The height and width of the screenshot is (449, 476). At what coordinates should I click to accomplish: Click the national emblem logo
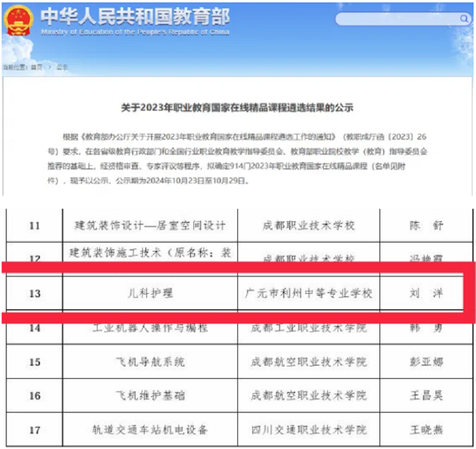[x=18, y=20]
